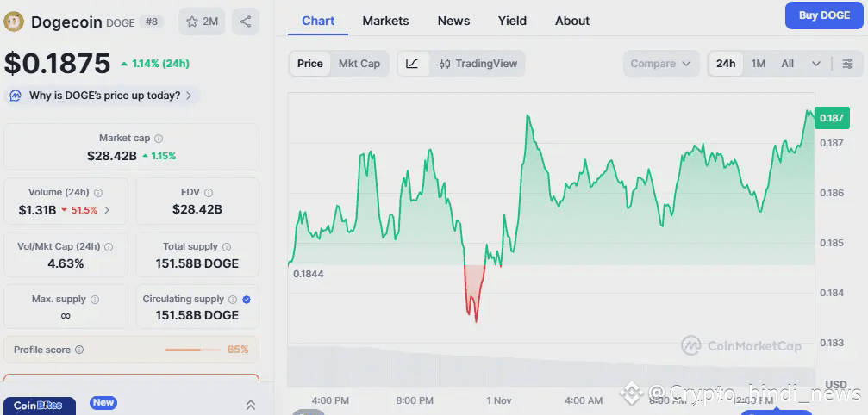Click the 0.187 current price tag
The image size is (868, 415).
pos(832,118)
